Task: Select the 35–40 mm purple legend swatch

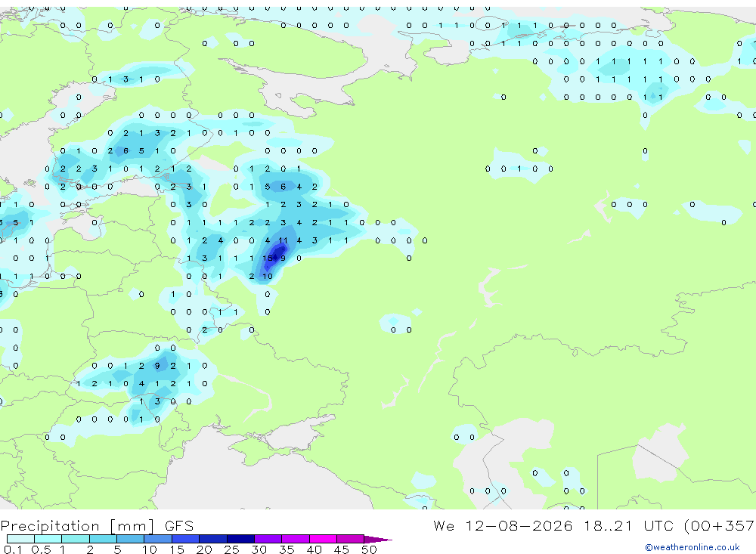Action: (x=295, y=539)
